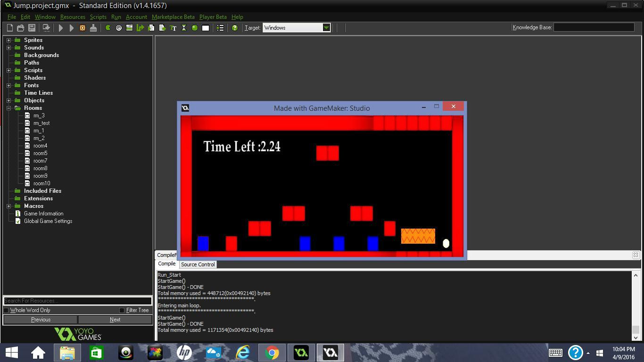This screenshot has width=644, height=362.
Task: Expand the Scripts folder in the resource tree
Action: click(x=9, y=70)
